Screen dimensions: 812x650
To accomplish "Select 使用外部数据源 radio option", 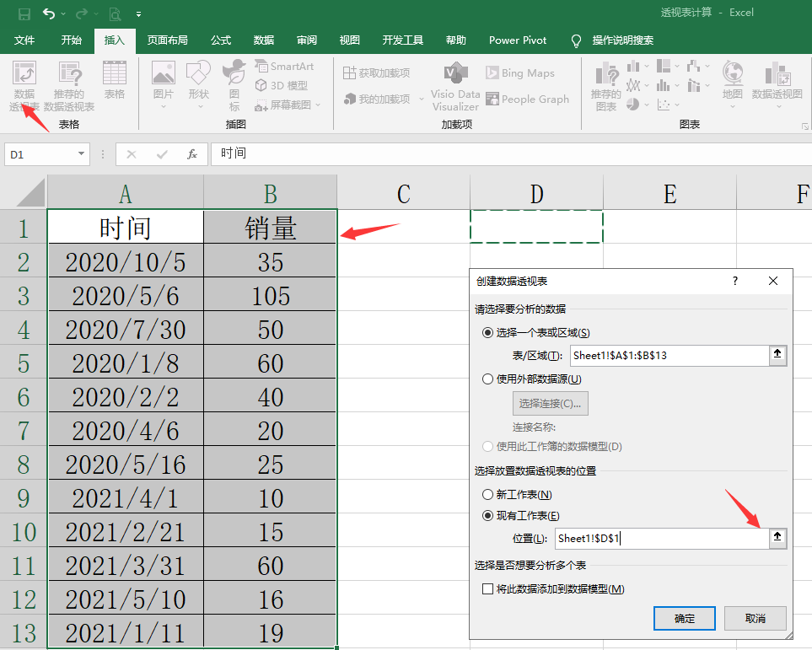I will coord(487,379).
